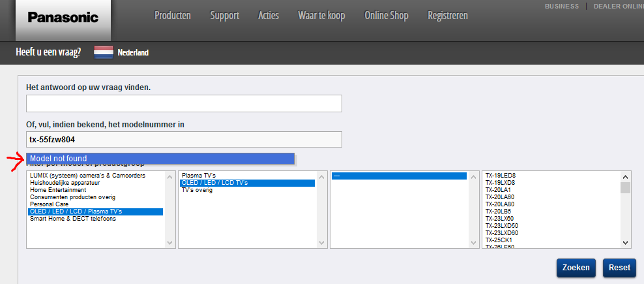Viewport: 644px width, 284px height.
Task: Click the model number input field
Action: [184, 140]
